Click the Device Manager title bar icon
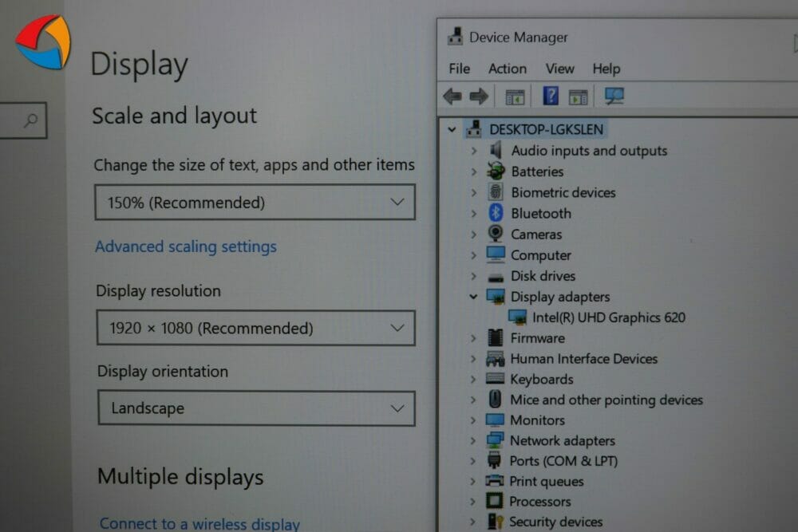The width and height of the screenshot is (798, 532). tap(455, 37)
